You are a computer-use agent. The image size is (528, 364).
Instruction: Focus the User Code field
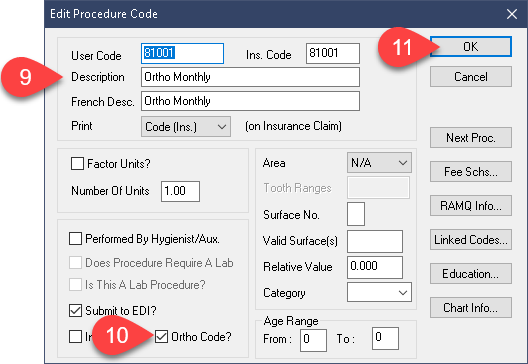click(x=182, y=53)
